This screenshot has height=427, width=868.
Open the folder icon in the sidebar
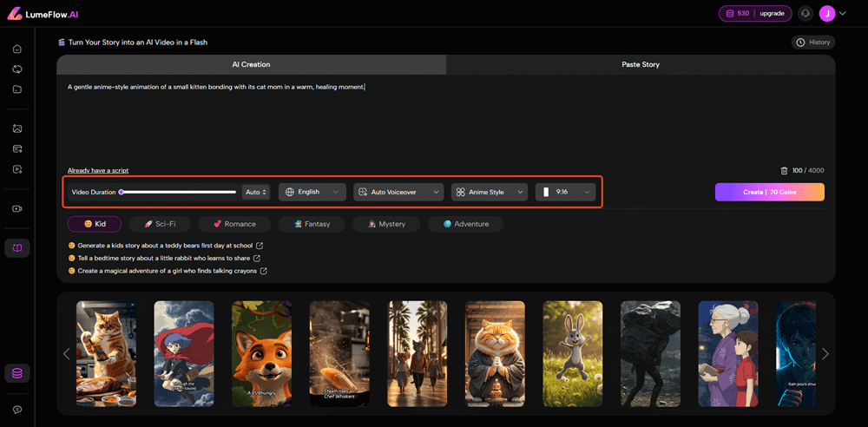[17, 89]
